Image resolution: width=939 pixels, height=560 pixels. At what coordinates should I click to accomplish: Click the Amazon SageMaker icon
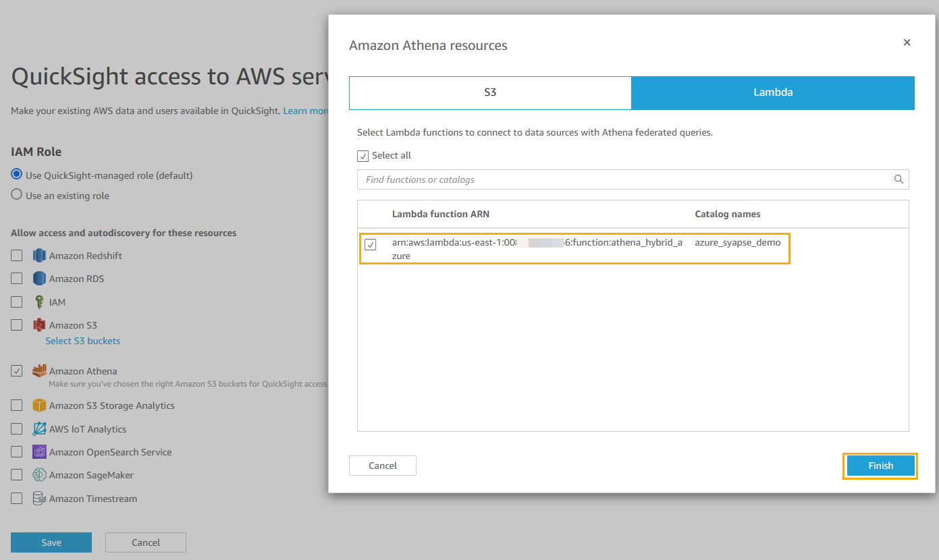coord(39,475)
